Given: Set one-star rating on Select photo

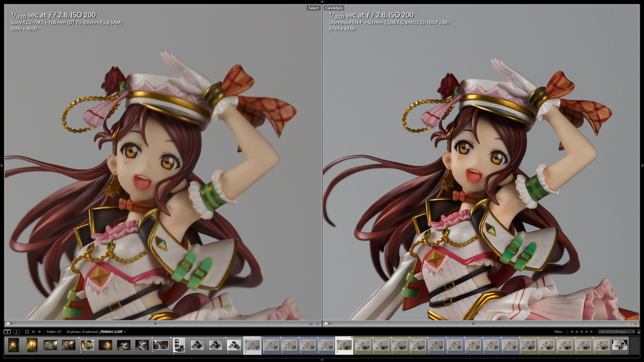Looking at the screenshot, I should click(155, 324).
